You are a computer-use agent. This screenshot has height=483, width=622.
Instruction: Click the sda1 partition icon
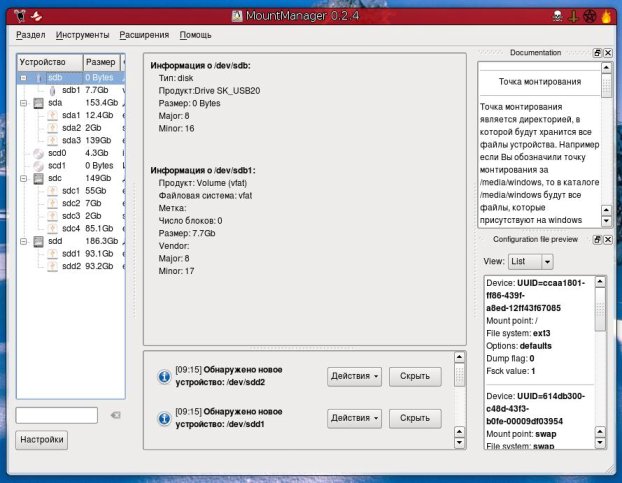[52, 115]
